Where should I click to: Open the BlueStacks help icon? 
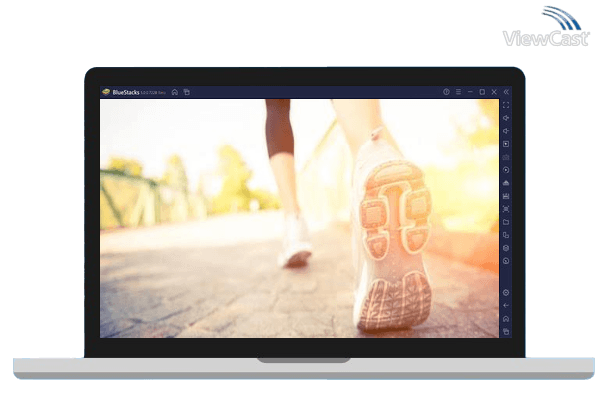[446, 92]
